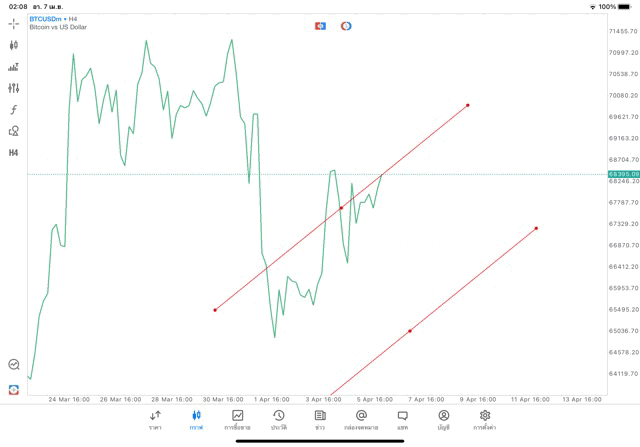Open the การซื้อขาย (Trade) tab
This screenshot has height=447, width=640.
(x=238, y=419)
